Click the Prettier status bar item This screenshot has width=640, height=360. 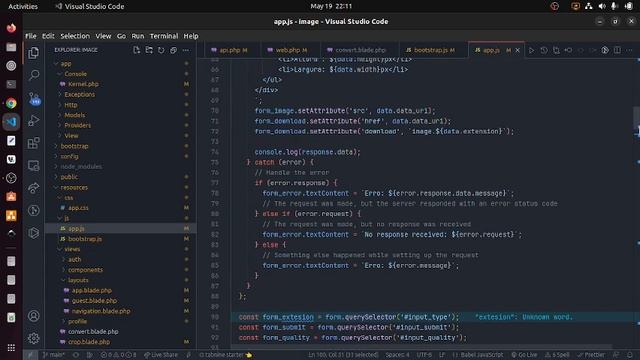(591, 355)
